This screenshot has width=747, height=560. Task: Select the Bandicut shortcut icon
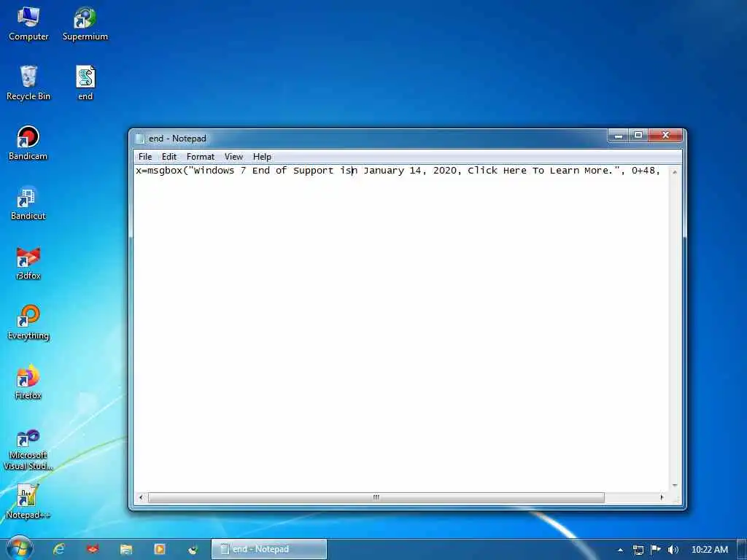pyautogui.click(x=28, y=203)
